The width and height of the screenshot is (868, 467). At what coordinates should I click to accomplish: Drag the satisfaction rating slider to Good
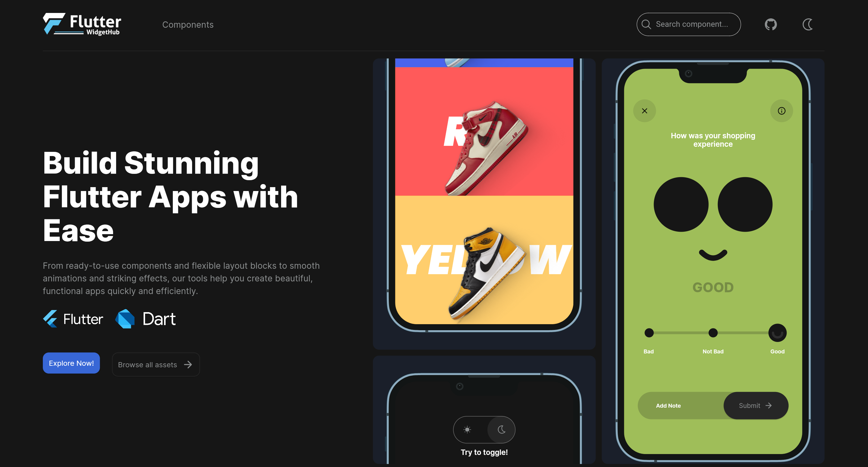point(778,333)
